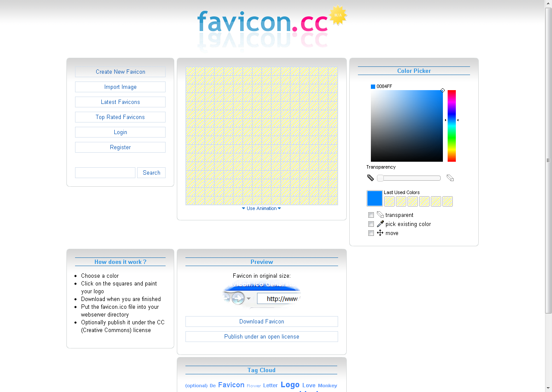Click the eyedropper icon for pick existing color

(x=380, y=224)
